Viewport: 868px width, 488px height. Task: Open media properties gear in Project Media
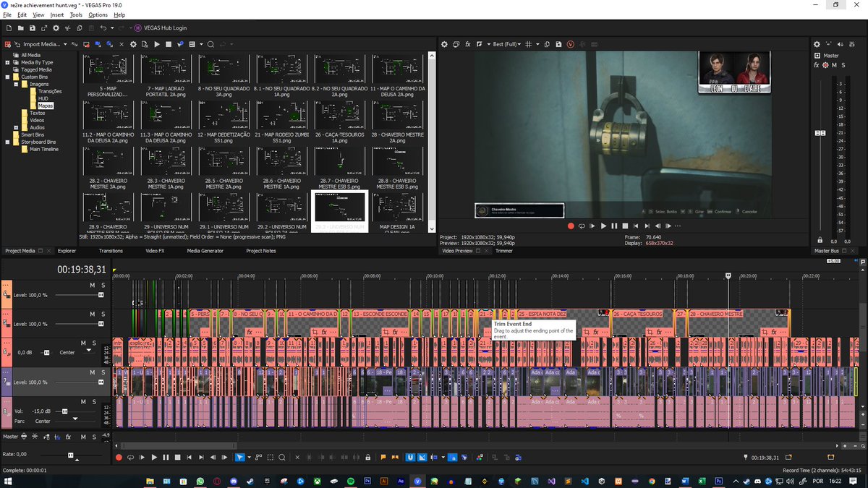(x=133, y=44)
